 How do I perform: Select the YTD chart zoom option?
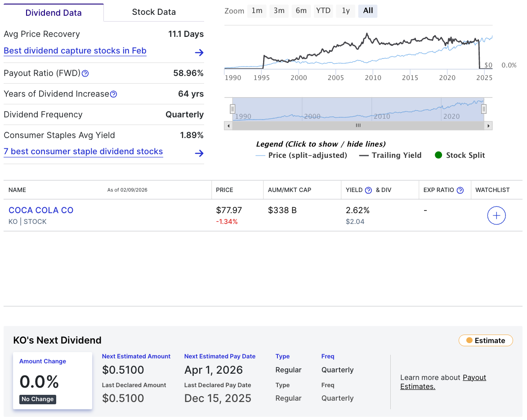pyautogui.click(x=323, y=11)
